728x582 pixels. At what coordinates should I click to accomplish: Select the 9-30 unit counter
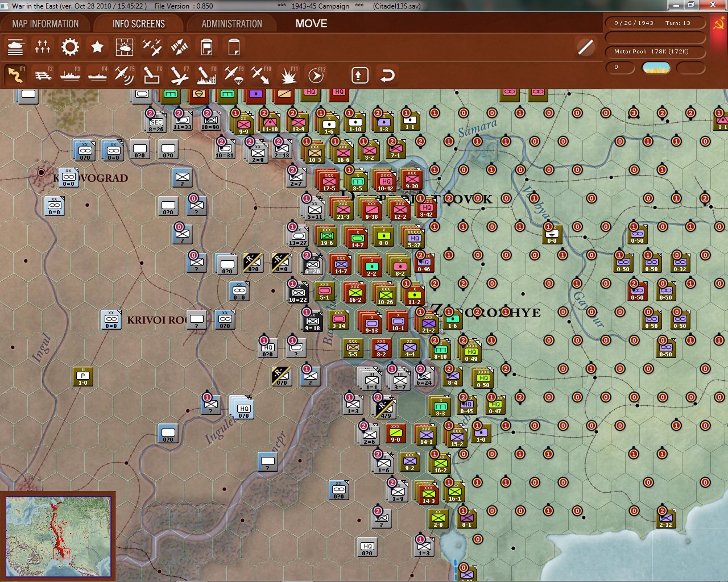point(412,179)
